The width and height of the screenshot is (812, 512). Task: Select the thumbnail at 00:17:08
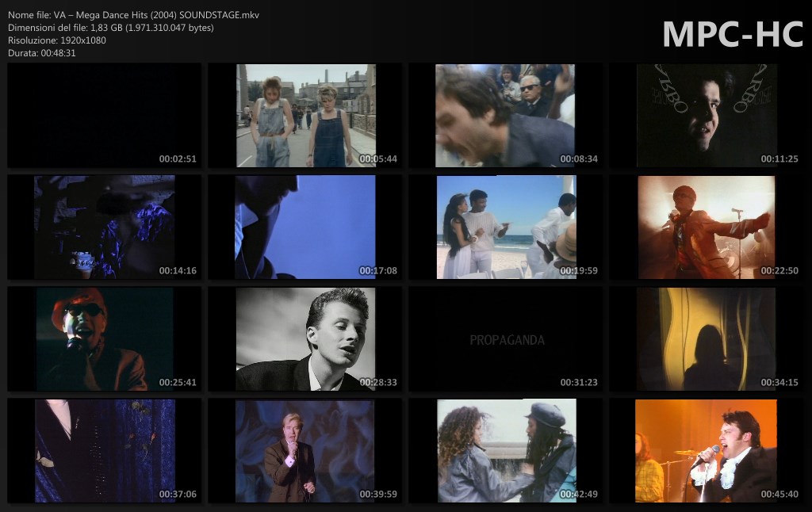[305, 227]
